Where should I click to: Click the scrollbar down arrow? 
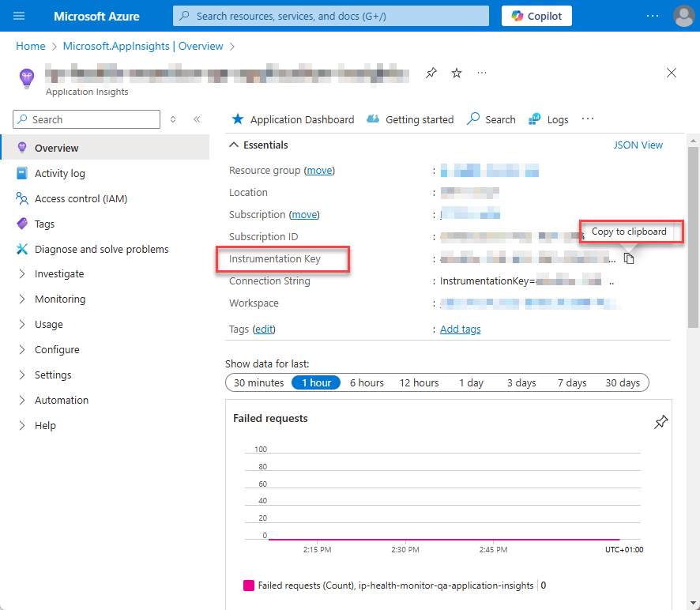click(x=693, y=602)
